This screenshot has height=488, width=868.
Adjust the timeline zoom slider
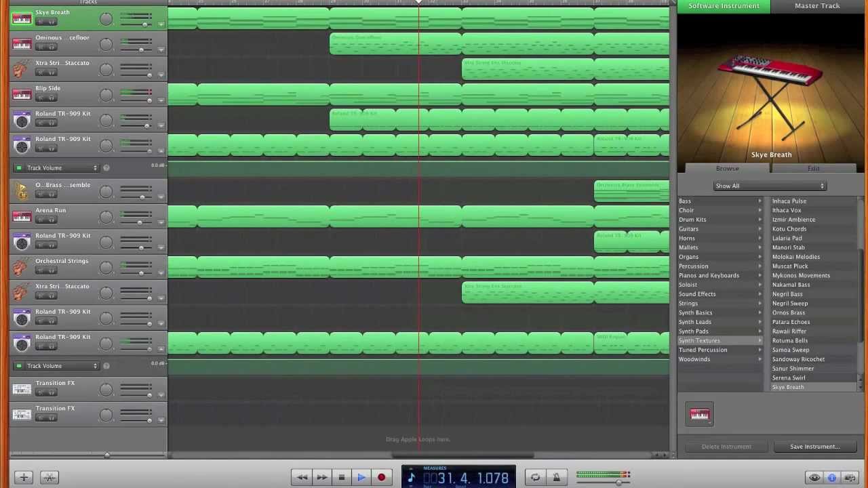[x=106, y=455]
